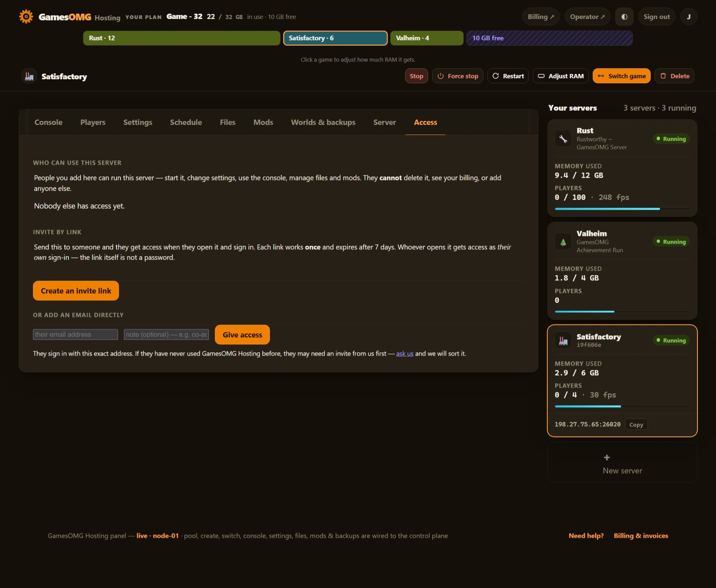Add a server with the plus icon

(607, 457)
